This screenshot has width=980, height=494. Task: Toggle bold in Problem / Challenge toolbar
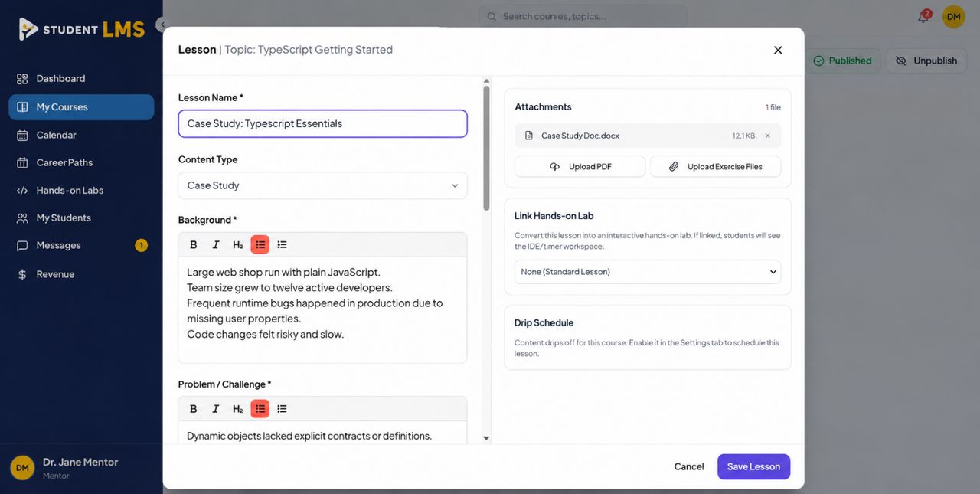click(x=194, y=409)
